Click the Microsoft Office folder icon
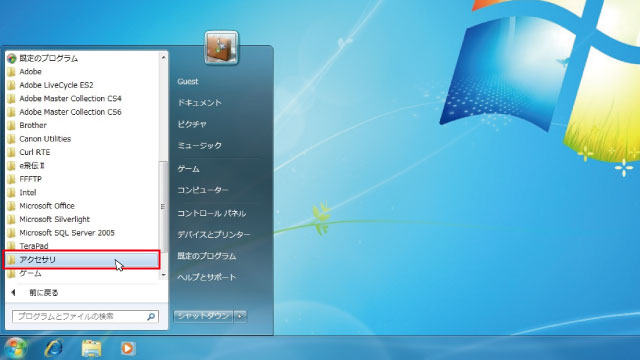 [x=11, y=206]
